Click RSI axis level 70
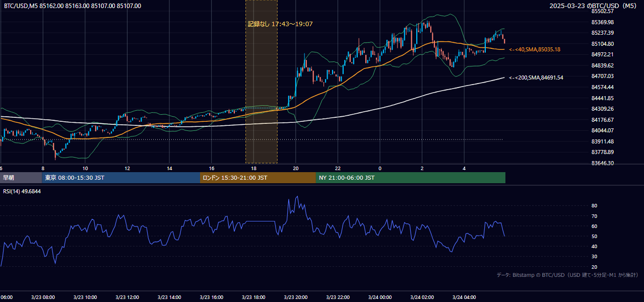Viewport: 644px width, 302px height. (594, 216)
